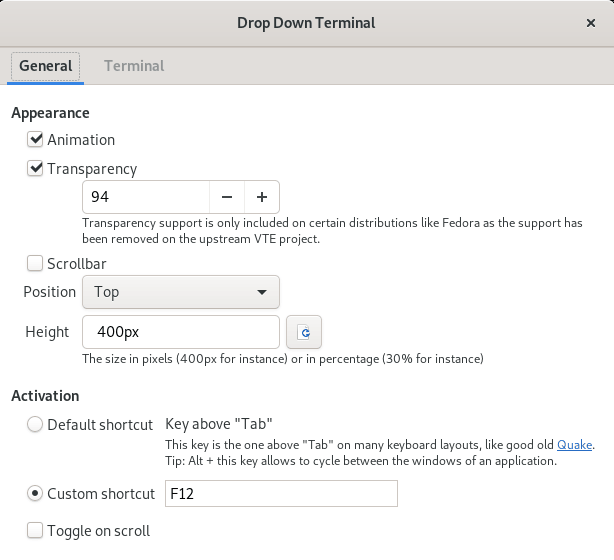Image resolution: width=614 pixels, height=560 pixels.
Task: Select the General tab
Action: coord(46,66)
